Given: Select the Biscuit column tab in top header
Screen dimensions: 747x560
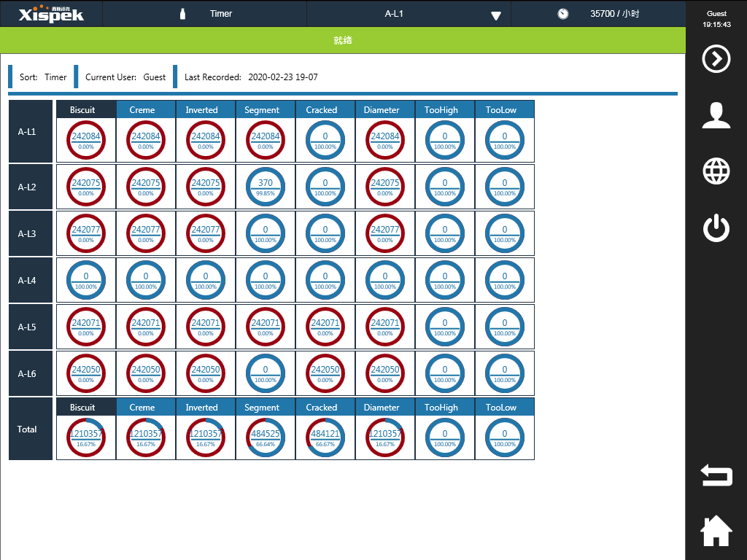Looking at the screenshot, I should pyautogui.click(x=86, y=109).
